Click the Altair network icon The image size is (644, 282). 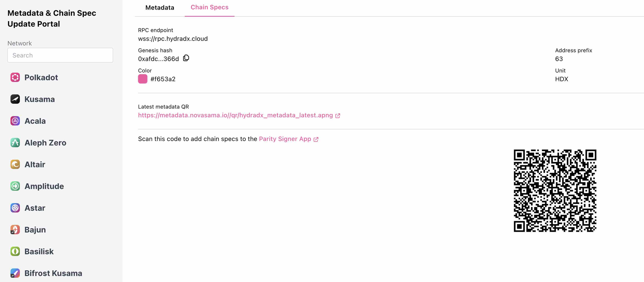15,164
